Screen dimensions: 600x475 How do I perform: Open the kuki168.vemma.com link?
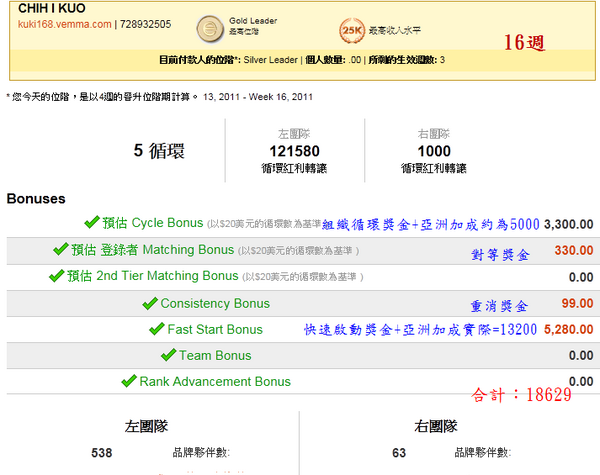pyautogui.click(x=64, y=24)
